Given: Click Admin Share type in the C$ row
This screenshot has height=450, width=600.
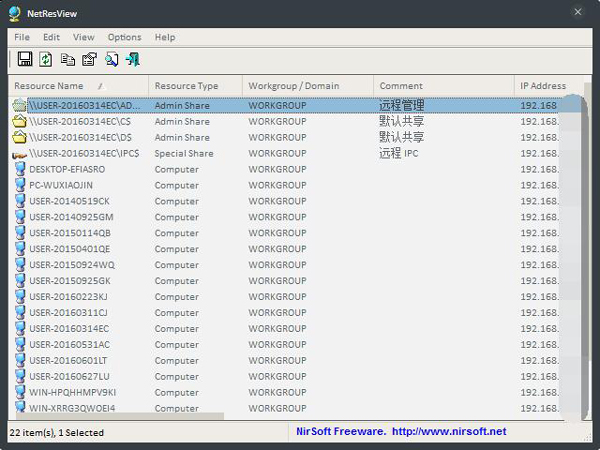Looking at the screenshot, I should point(182,122).
